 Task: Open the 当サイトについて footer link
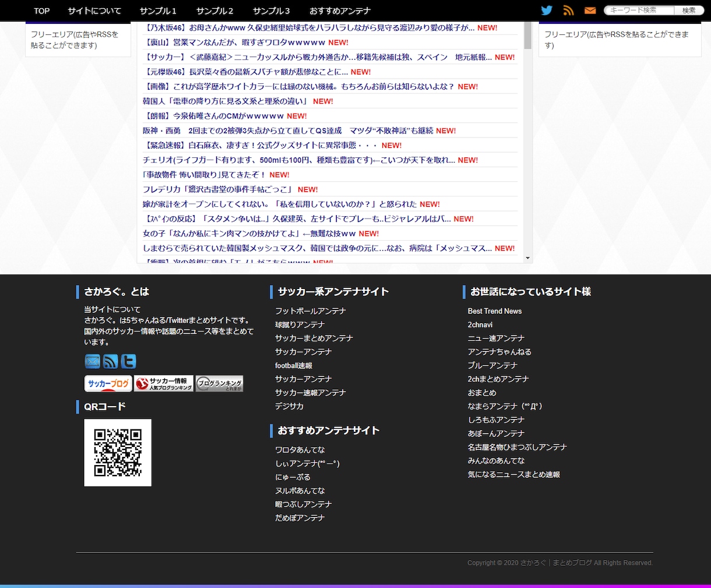click(x=112, y=309)
